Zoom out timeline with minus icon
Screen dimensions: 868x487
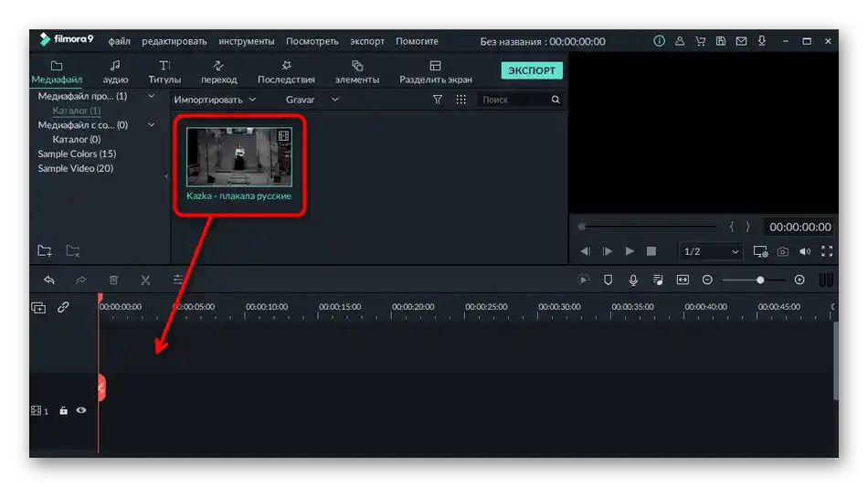coord(707,280)
